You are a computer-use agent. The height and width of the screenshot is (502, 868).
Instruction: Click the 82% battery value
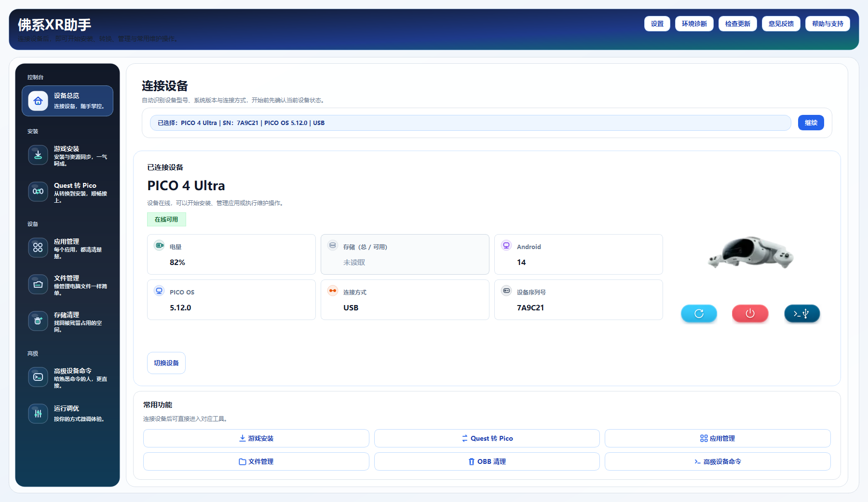(177, 262)
